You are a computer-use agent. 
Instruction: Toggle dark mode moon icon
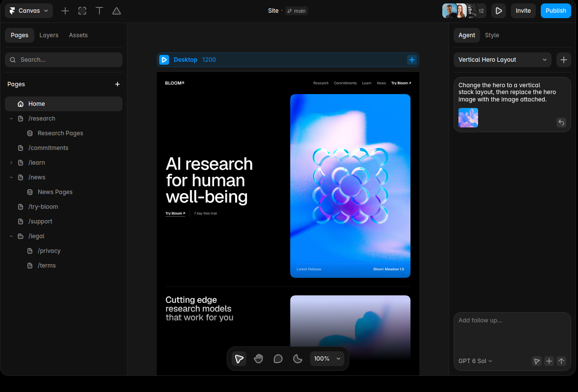tap(297, 359)
